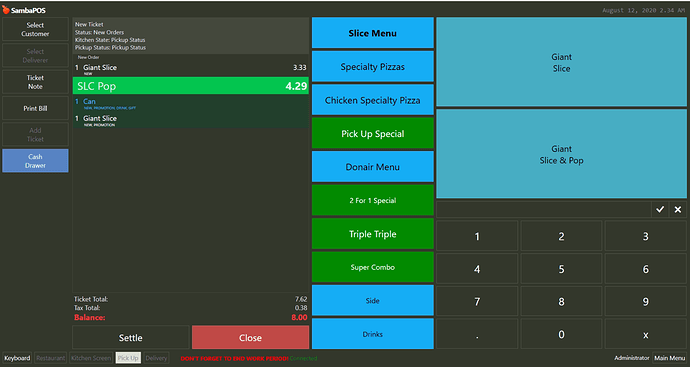Click the Select Deliverer button
Viewport: 690px width, 367px height.
pos(35,55)
